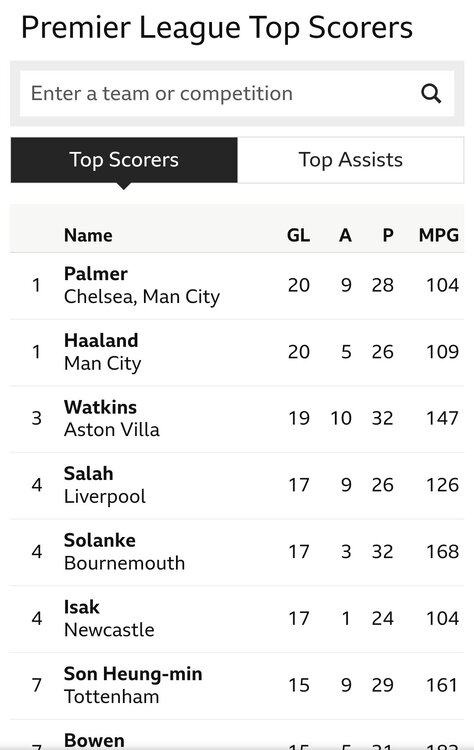
Task: Click the MPG column header
Action: pos(439,235)
